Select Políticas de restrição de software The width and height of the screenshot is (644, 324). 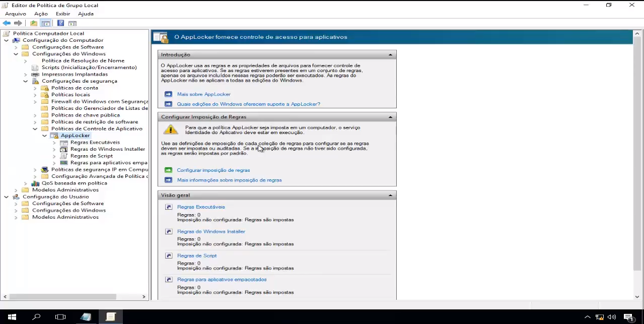[95, 122]
